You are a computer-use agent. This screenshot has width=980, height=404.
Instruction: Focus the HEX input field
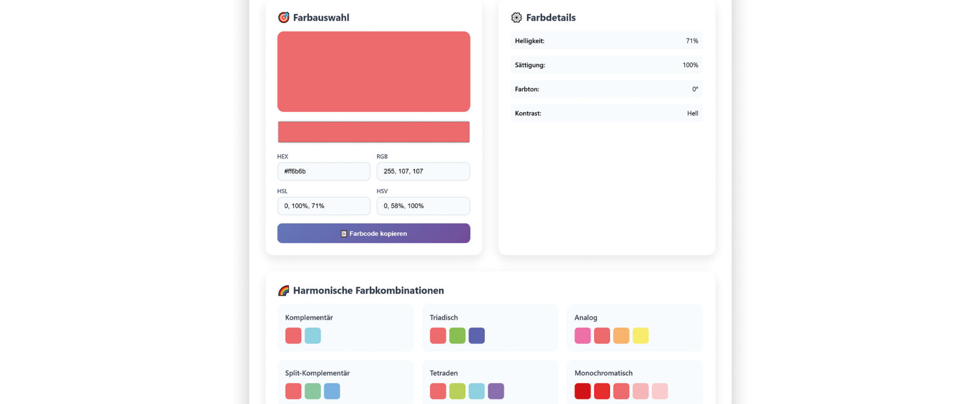323,172
